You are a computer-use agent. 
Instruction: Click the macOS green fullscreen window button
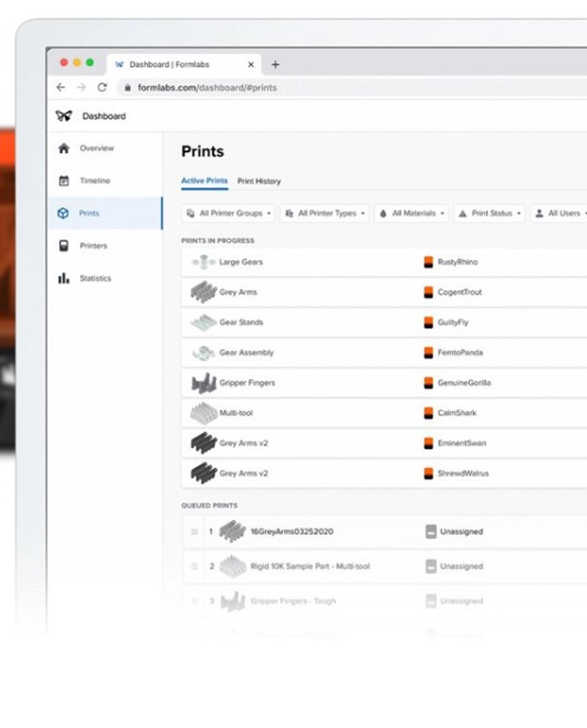[x=90, y=62]
